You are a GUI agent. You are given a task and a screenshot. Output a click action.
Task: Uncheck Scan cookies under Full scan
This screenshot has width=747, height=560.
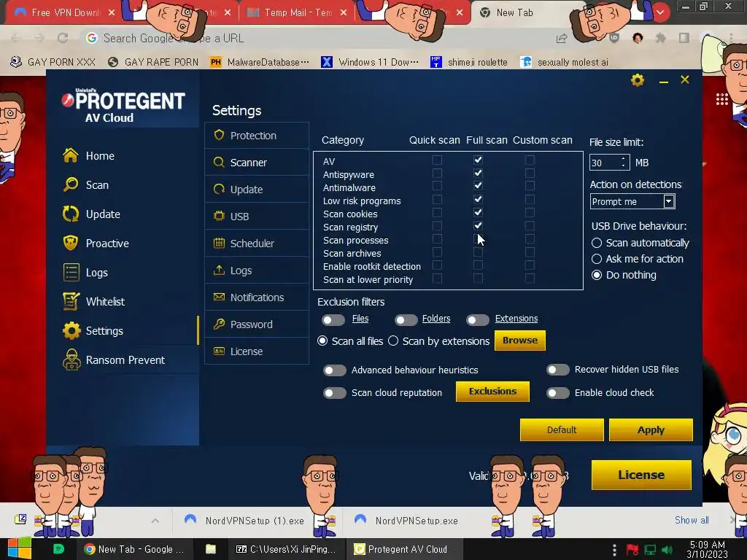tap(479, 212)
